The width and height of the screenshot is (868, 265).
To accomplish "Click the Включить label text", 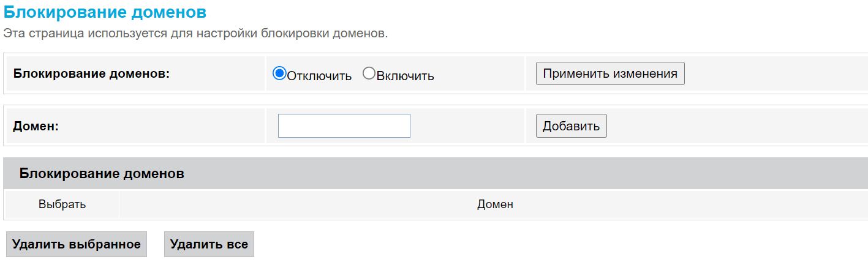I will coord(405,76).
